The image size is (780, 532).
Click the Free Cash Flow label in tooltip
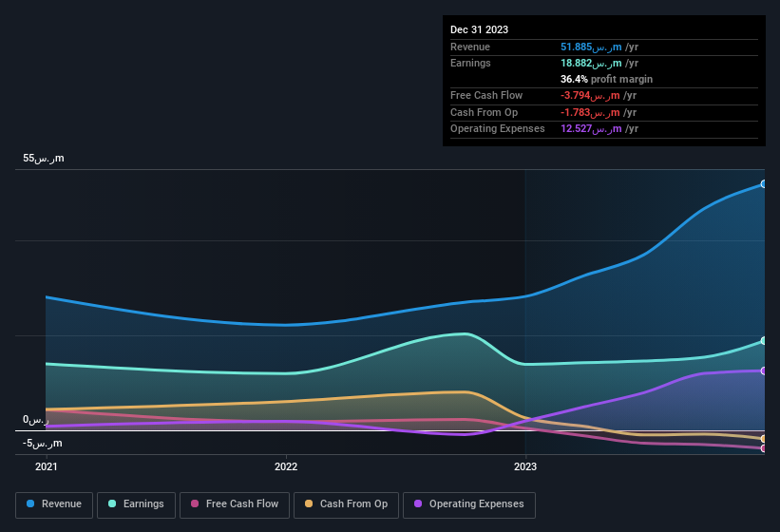click(x=486, y=95)
